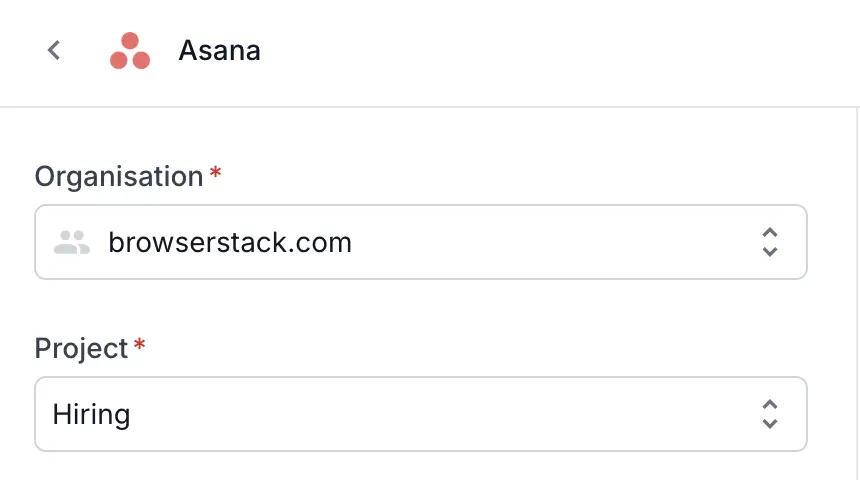Click the red asterisk beside Organisation
860x480 pixels.
coord(215,174)
